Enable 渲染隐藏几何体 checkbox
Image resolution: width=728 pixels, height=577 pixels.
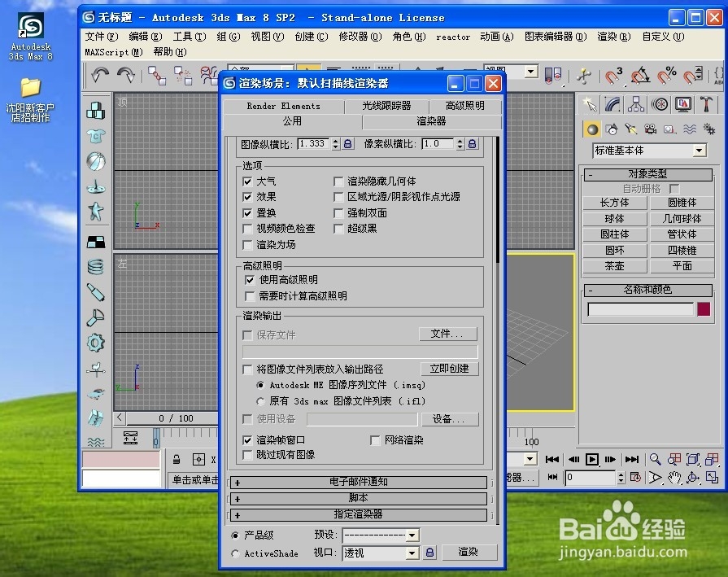point(338,181)
